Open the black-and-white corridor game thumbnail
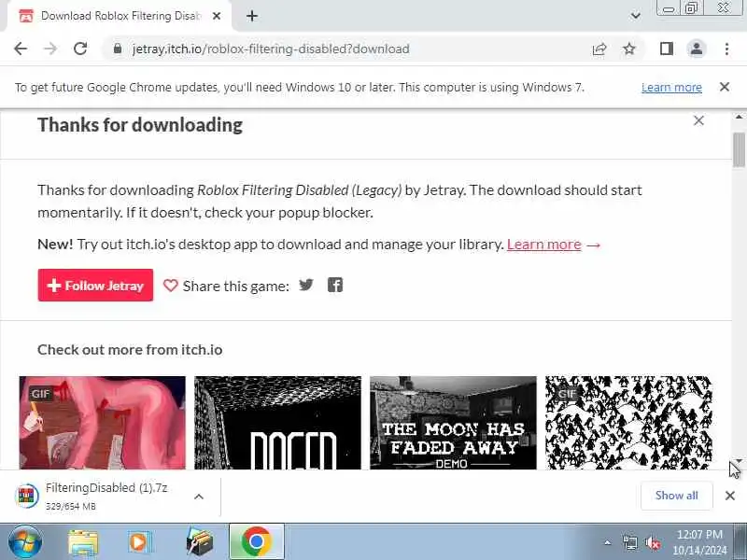This screenshot has width=747, height=560. coord(277,423)
